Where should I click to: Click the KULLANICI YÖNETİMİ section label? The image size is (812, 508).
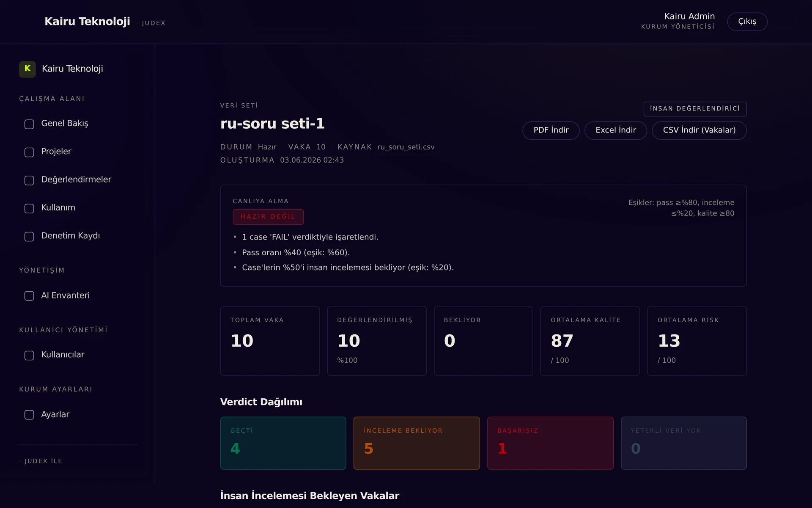pos(63,330)
